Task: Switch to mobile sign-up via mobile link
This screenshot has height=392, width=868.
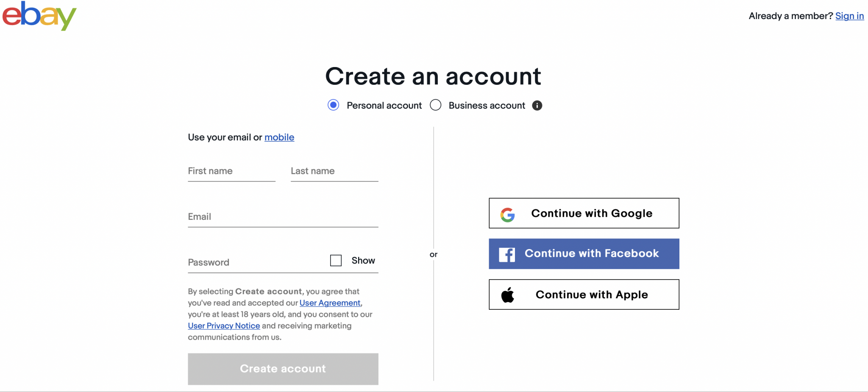Action: click(x=279, y=137)
